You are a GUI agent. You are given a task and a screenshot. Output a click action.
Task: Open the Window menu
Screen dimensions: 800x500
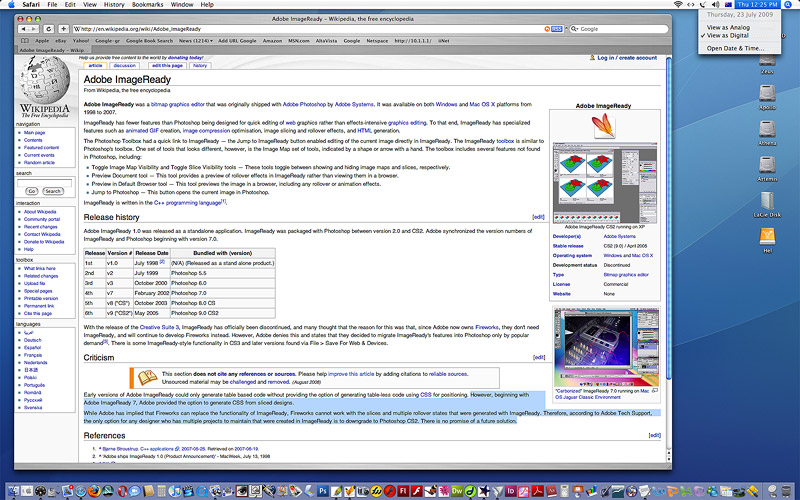pos(182,5)
